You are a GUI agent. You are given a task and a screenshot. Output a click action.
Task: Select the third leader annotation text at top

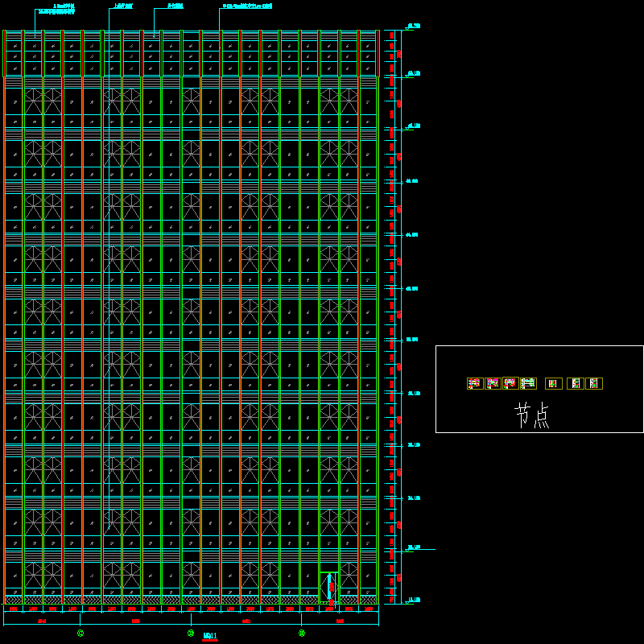(175, 6)
